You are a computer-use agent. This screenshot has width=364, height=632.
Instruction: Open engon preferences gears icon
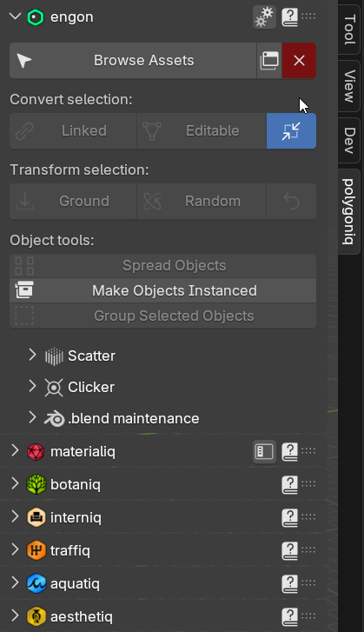264,17
